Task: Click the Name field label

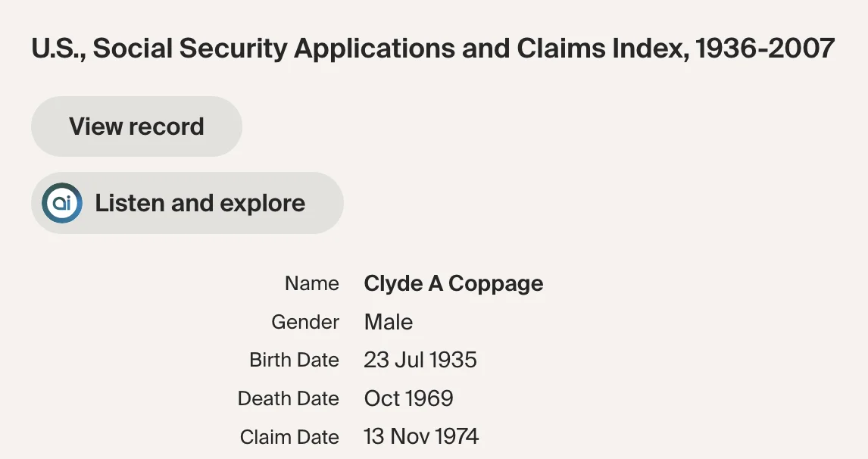Action: (311, 284)
